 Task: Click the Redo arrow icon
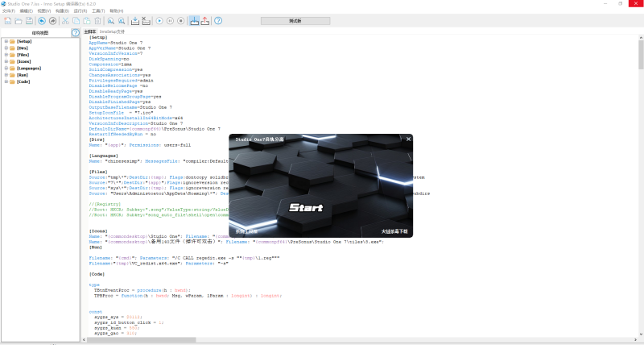click(x=52, y=21)
